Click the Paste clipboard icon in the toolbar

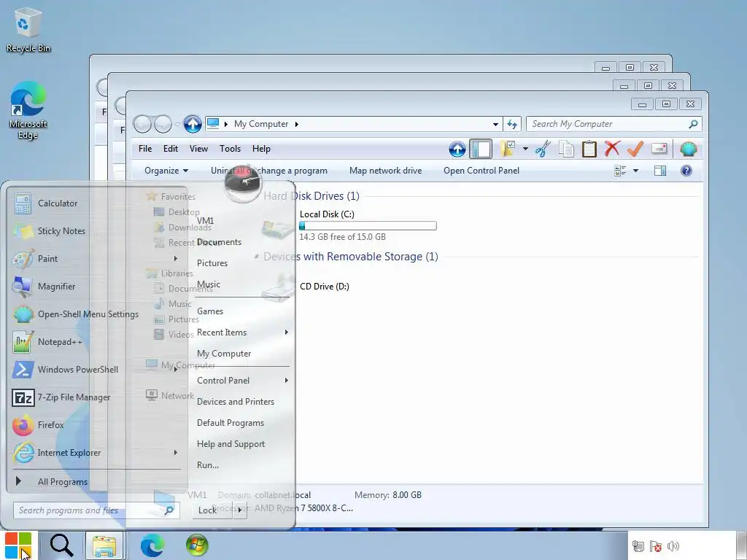[x=589, y=149]
